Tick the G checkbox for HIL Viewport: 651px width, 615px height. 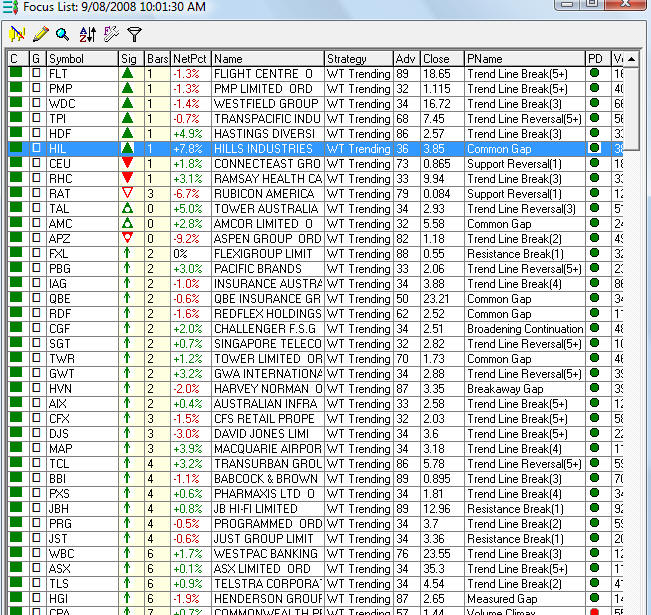coord(37,148)
